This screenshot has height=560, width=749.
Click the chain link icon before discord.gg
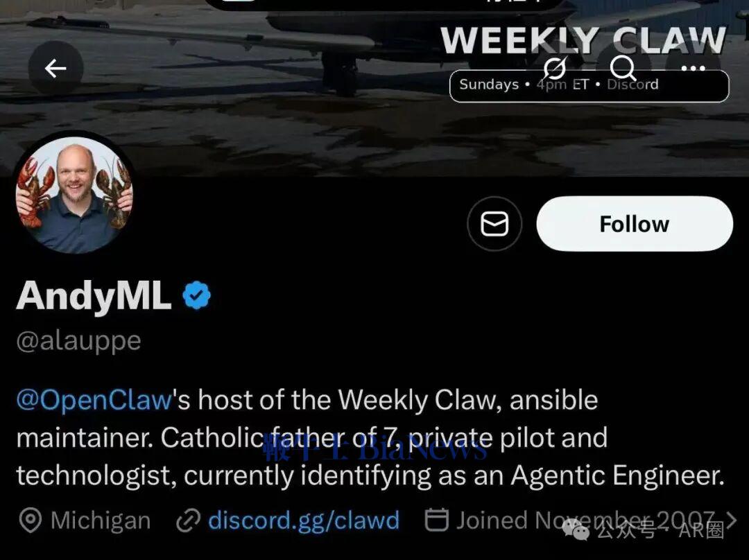point(188,520)
